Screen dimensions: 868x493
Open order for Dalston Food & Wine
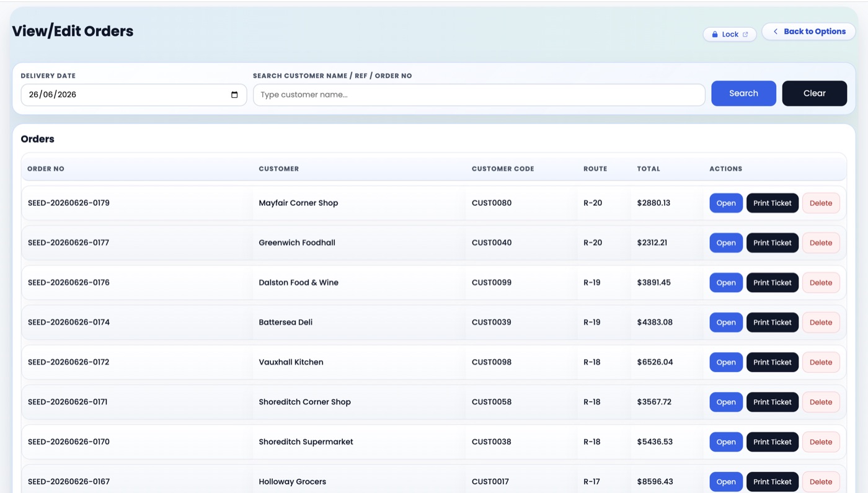[x=726, y=283]
